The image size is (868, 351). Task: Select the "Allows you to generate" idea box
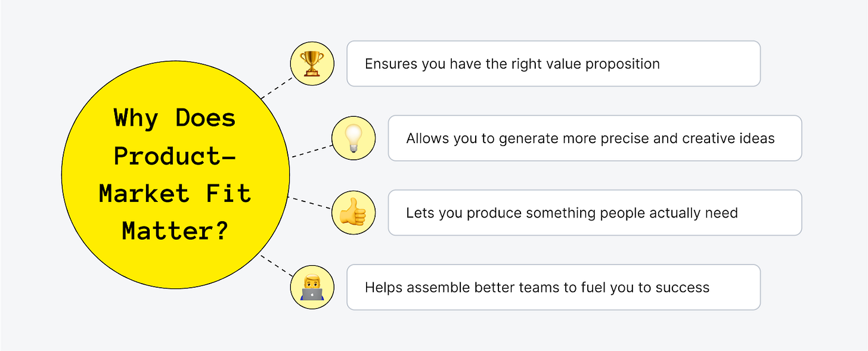click(595, 138)
